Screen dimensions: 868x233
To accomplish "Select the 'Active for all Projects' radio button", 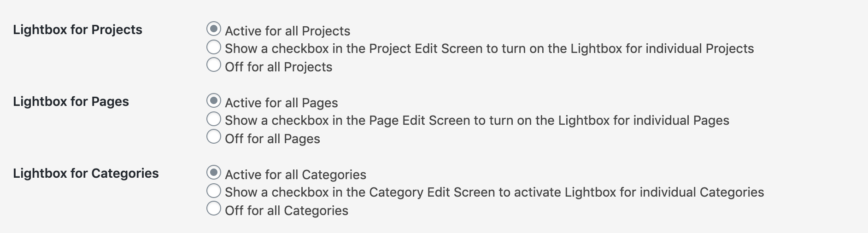I will [x=213, y=29].
